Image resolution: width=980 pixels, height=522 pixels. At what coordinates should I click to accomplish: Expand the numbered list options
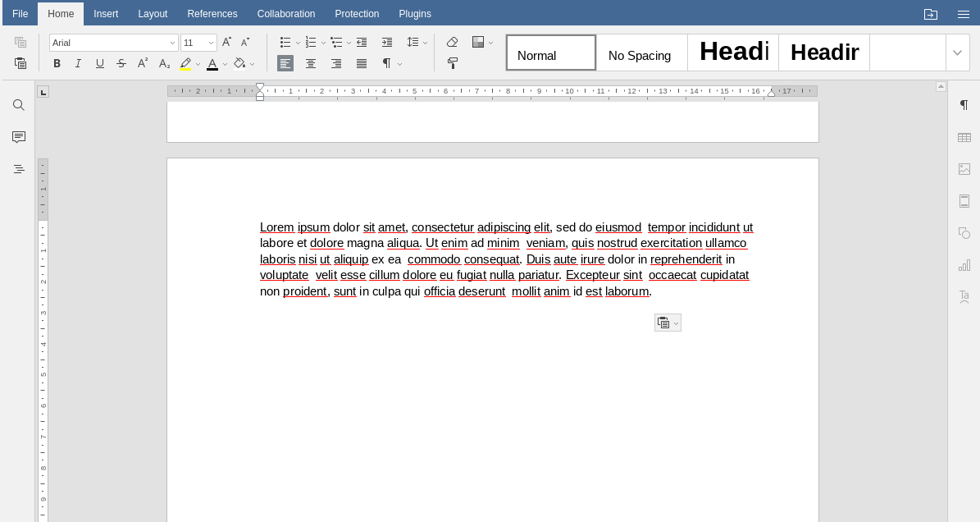point(324,42)
